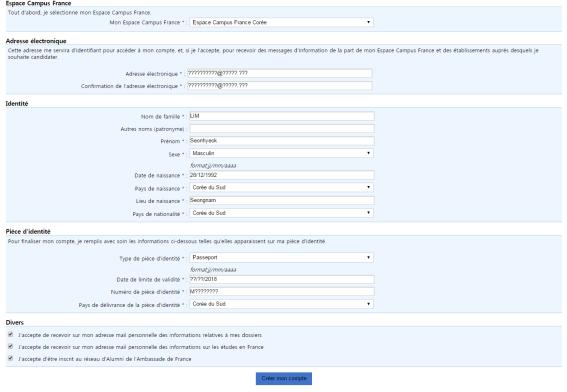Toggle the réseau d'Alumni de l'Ambassade checkbox

[x=10, y=359]
